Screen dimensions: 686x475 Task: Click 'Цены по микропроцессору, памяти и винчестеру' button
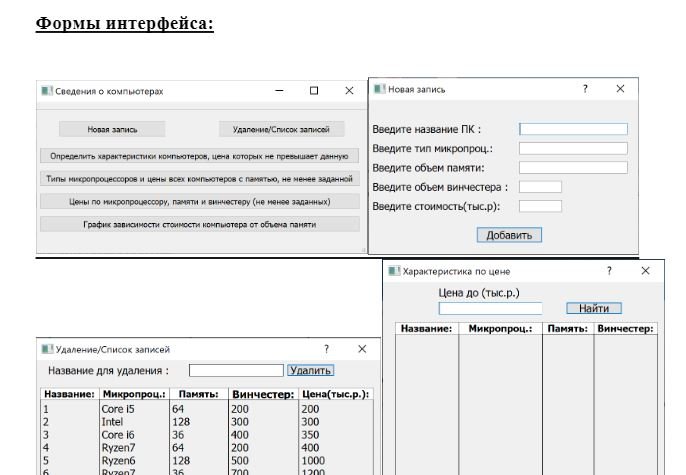pyautogui.click(x=198, y=201)
